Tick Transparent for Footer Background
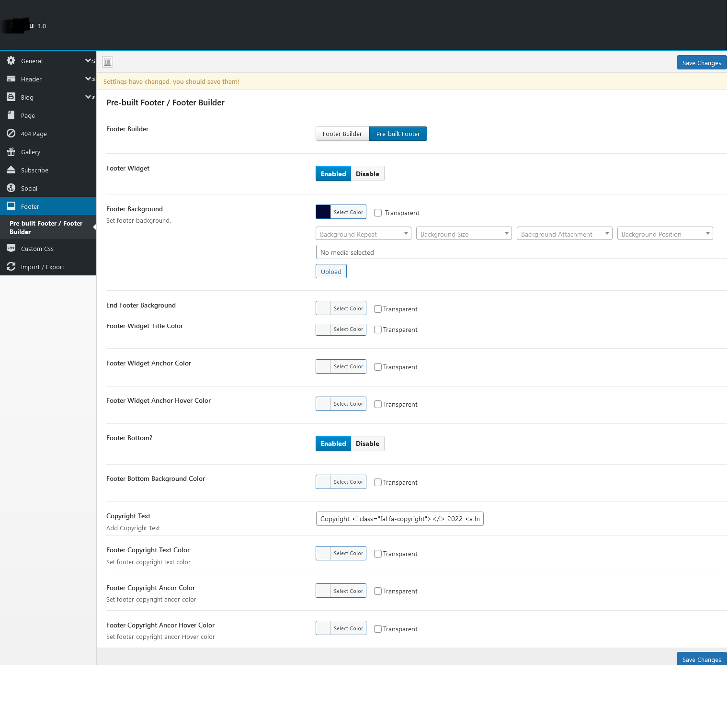Viewport: 728px width, 706px height. coord(378,213)
